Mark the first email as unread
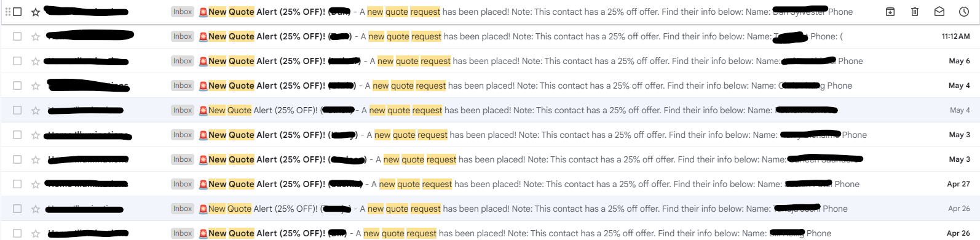980x240 pixels. click(939, 12)
